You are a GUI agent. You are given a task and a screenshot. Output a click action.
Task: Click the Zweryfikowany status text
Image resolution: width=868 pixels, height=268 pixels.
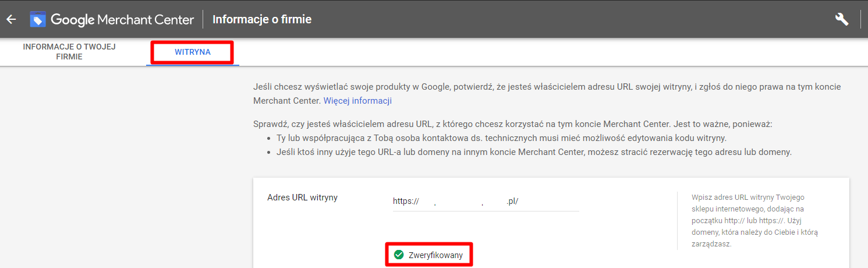click(x=435, y=255)
